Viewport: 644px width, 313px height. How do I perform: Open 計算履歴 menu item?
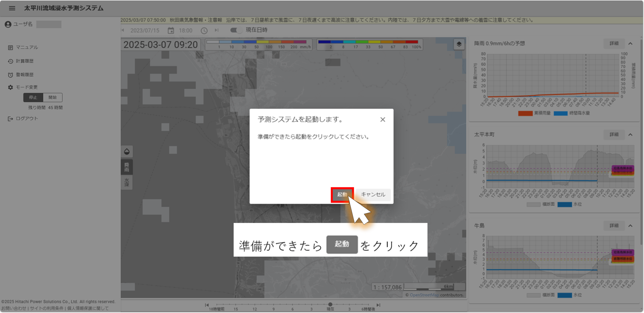(25, 61)
